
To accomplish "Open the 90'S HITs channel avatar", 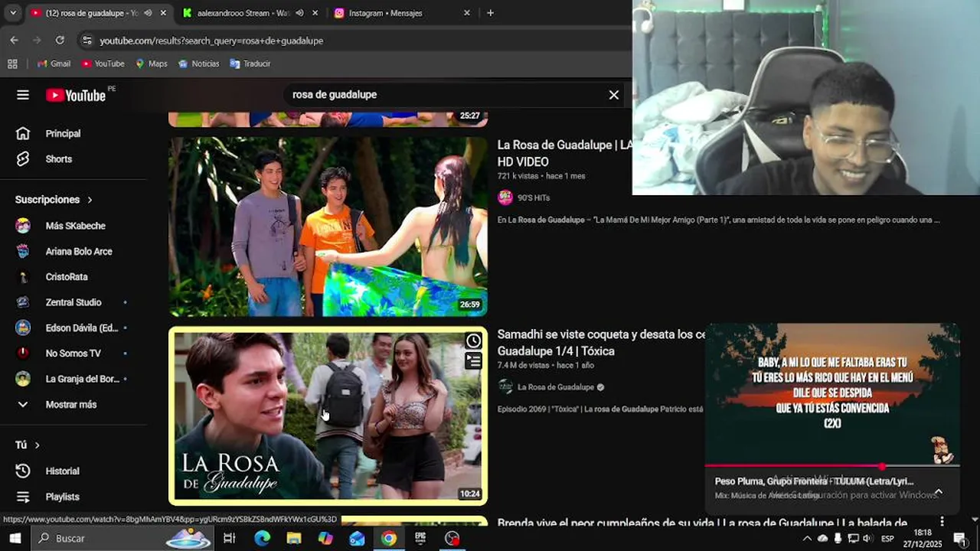I will pos(505,197).
